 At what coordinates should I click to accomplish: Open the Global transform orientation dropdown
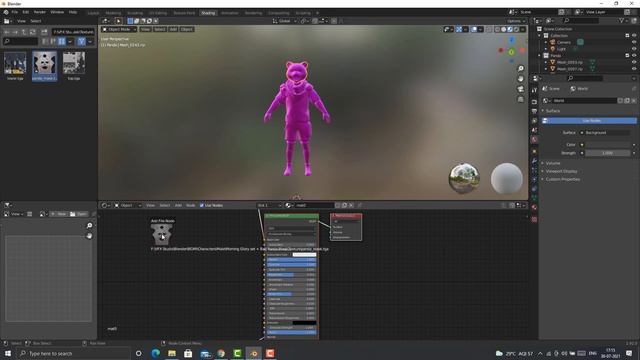(x=284, y=21)
